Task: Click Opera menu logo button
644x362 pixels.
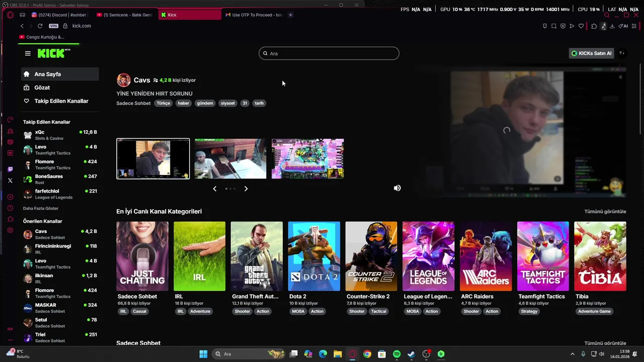Action: tap(10, 15)
